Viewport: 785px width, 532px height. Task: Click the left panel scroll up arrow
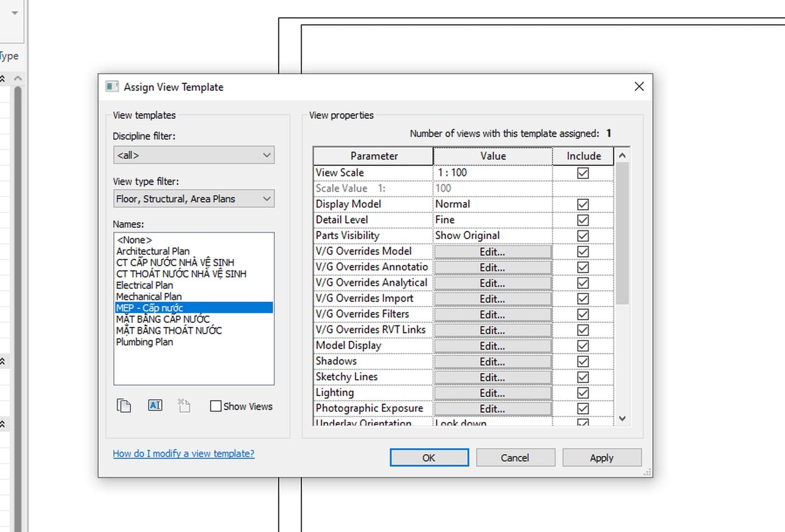click(18, 79)
